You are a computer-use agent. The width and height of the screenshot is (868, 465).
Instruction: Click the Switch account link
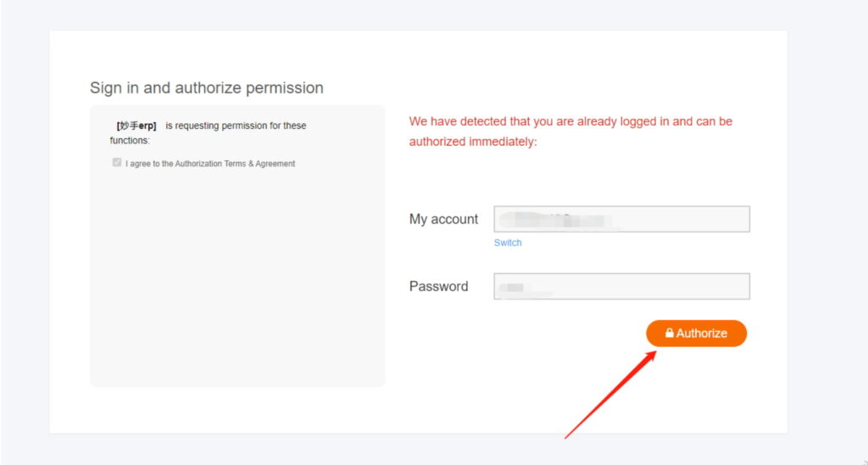[508, 243]
